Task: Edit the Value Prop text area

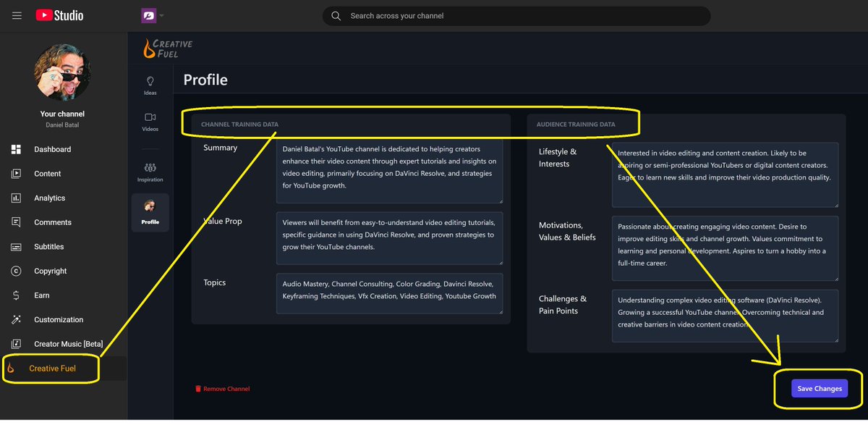Action: tap(389, 238)
